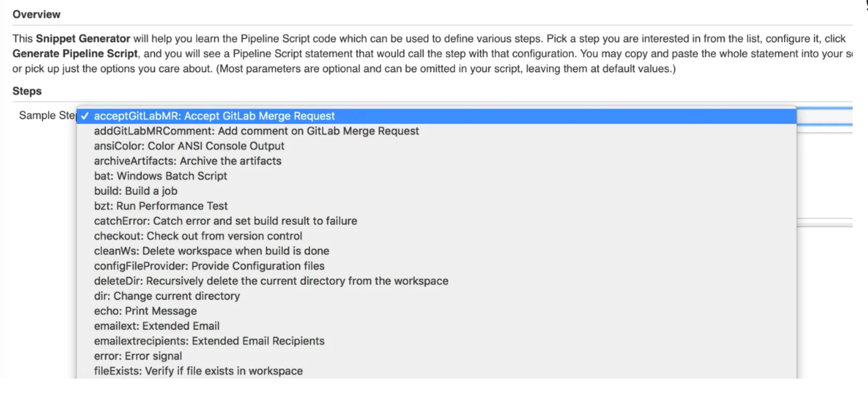Screen dimensions: 868x398
Task: Pick emailextrecipients: Extended Email Recipients
Action: coord(209,341)
